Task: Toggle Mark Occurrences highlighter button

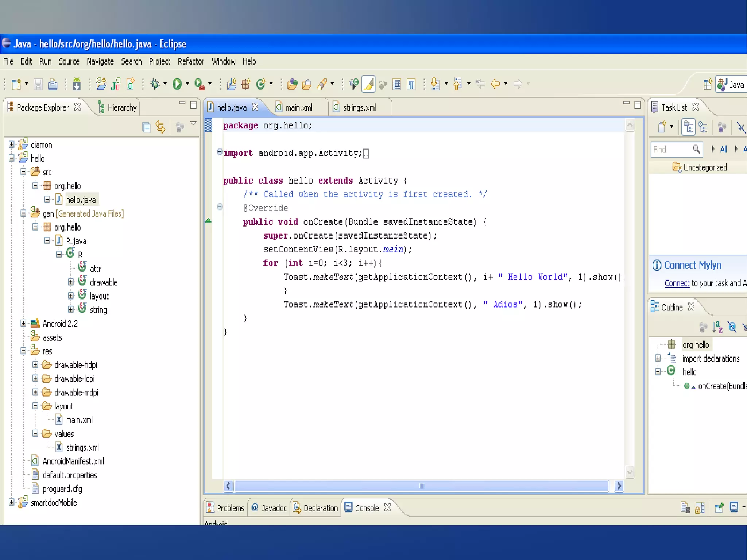Action: pyautogui.click(x=368, y=84)
